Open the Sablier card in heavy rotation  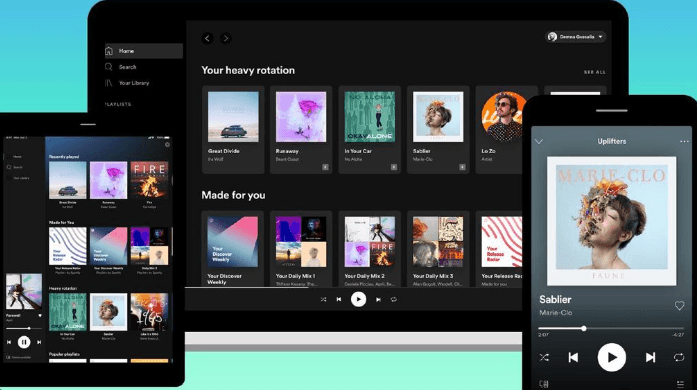click(438, 129)
